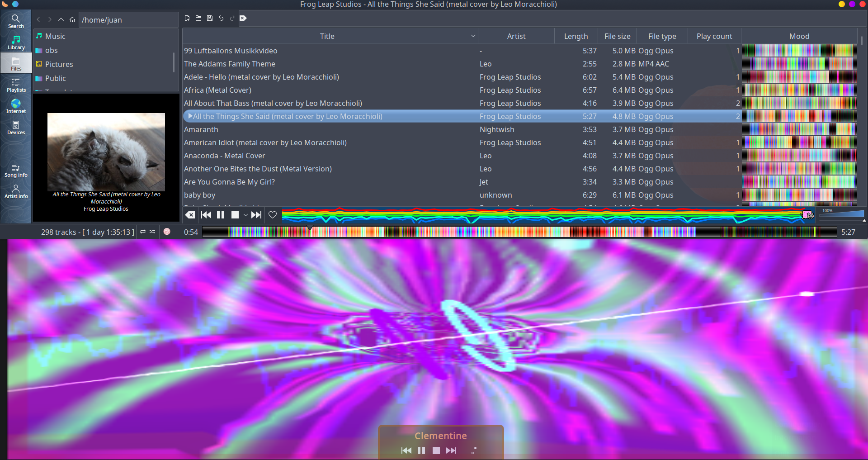The image size is (868, 460).
Task: Open the Playlists sidebar tab
Action: pyautogui.click(x=16, y=85)
